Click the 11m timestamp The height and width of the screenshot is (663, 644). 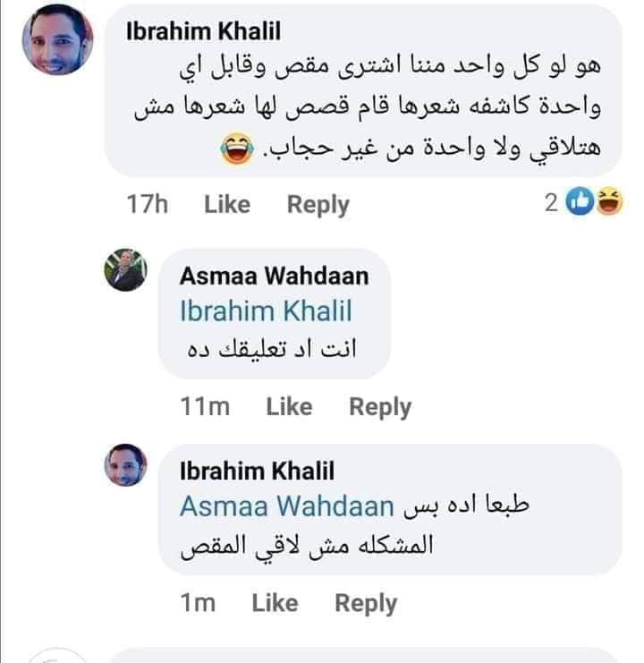tap(205, 407)
